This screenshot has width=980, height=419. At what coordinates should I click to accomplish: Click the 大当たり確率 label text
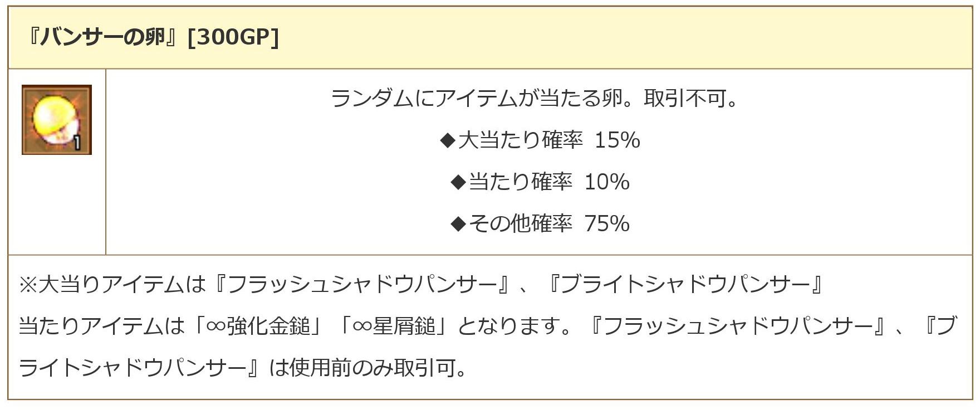point(521,140)
